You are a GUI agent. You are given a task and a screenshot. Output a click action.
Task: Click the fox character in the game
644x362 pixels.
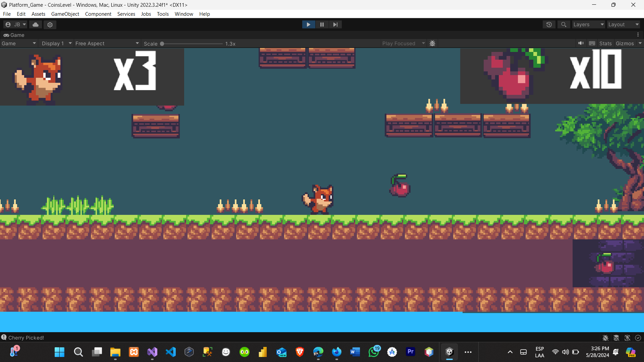click(x=318, y=199)
